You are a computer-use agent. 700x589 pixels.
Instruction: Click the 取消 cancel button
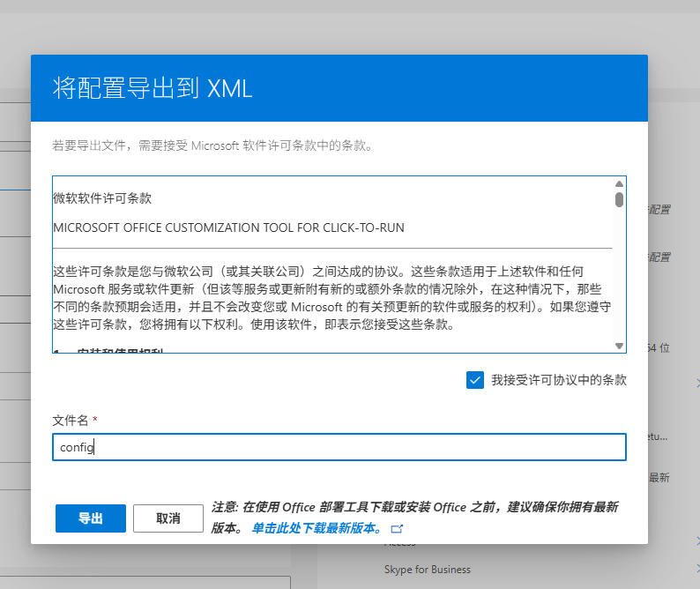coord(168,518)
